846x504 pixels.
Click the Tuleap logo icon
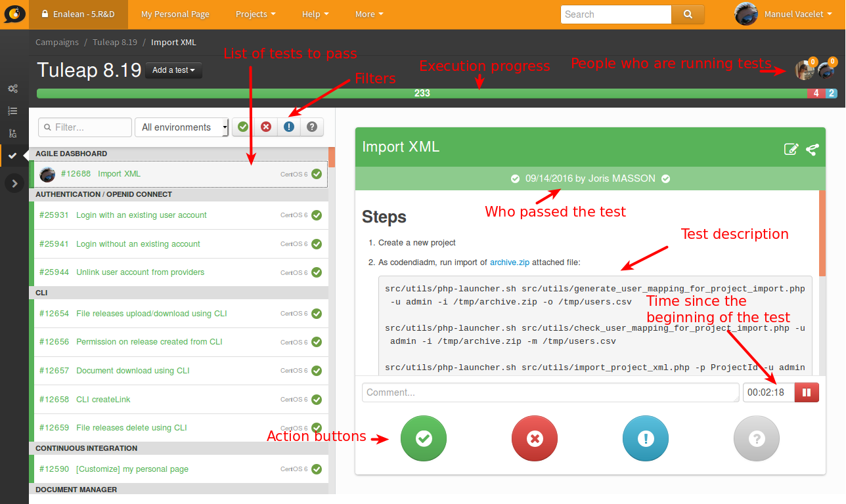point(14,14)
